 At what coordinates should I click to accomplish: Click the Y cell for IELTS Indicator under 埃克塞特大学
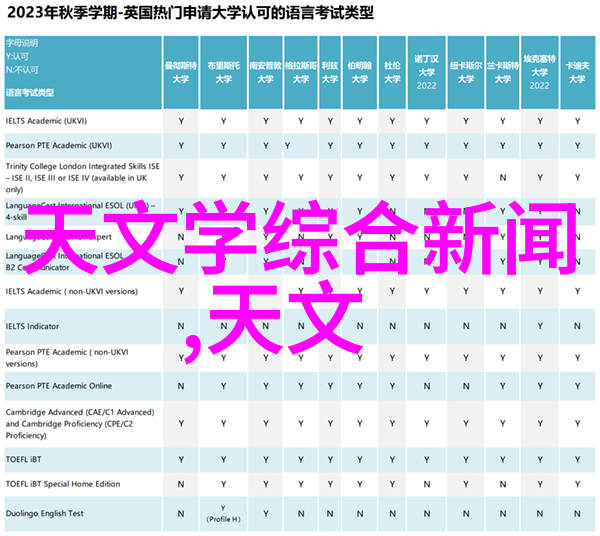tap(540, 326)
